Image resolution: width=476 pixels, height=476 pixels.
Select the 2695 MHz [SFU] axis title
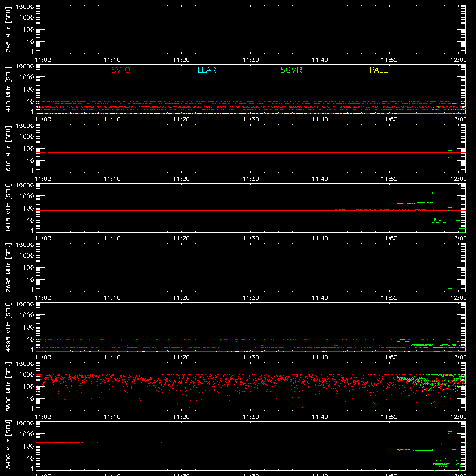8,267
